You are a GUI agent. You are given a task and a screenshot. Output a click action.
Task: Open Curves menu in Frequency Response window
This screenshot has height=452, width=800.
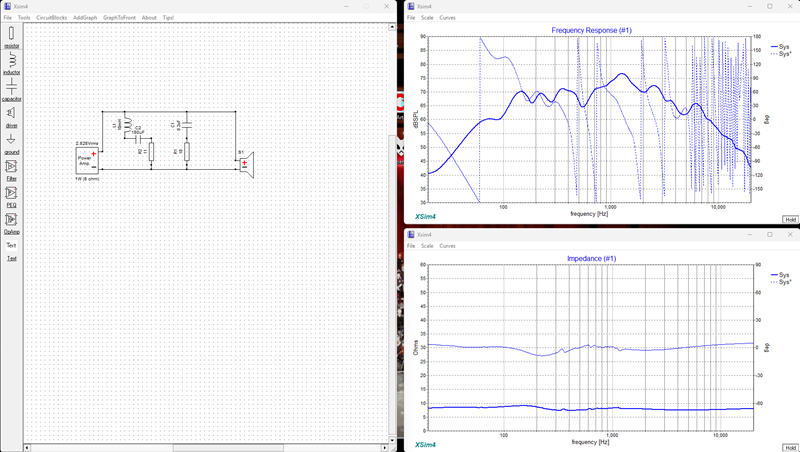(447, 17)
